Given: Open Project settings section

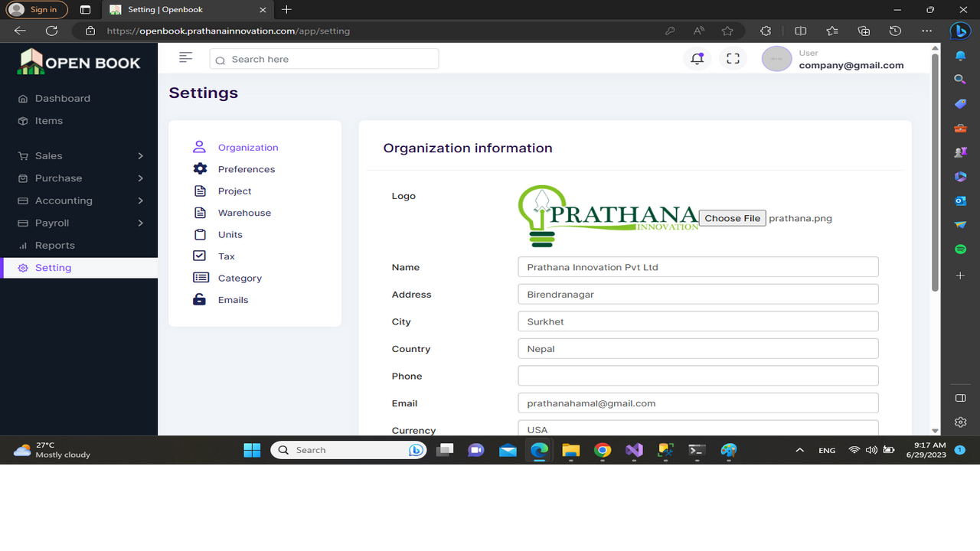Looking at the screenshot, I should coord(234,191).
